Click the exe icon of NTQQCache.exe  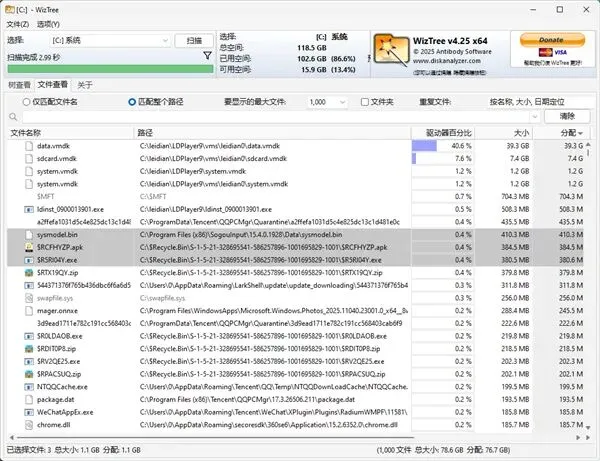(x=29, y=387)
